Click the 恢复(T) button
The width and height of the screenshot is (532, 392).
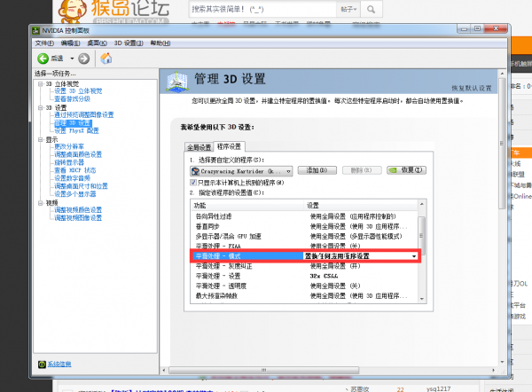tap(406, 170)
